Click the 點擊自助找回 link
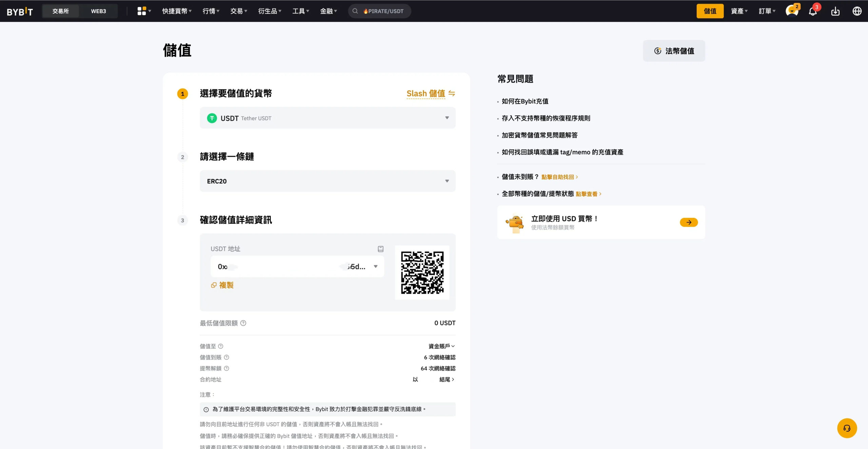Viewport: 868px width, 449px height. click(x=559, y=177)
